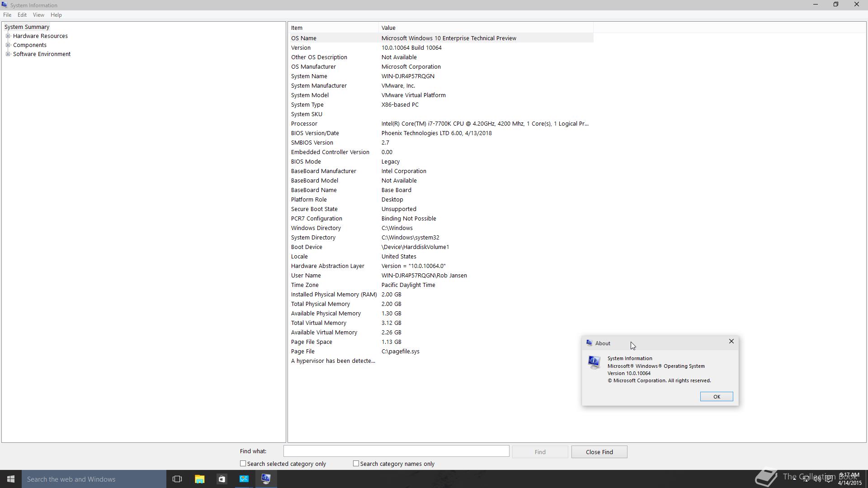
Task: Select the Windows Directory row
Action: point(441,228)
